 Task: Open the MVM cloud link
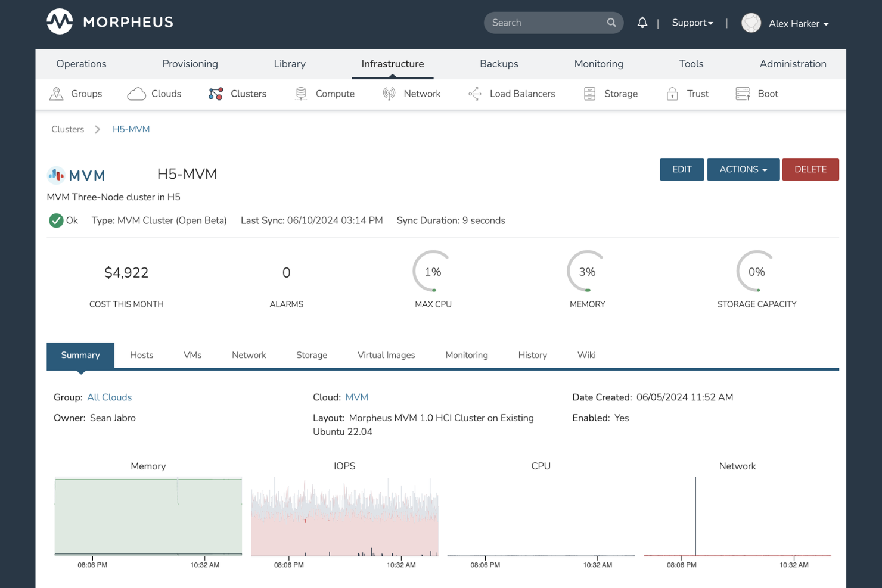click(357, 397)
